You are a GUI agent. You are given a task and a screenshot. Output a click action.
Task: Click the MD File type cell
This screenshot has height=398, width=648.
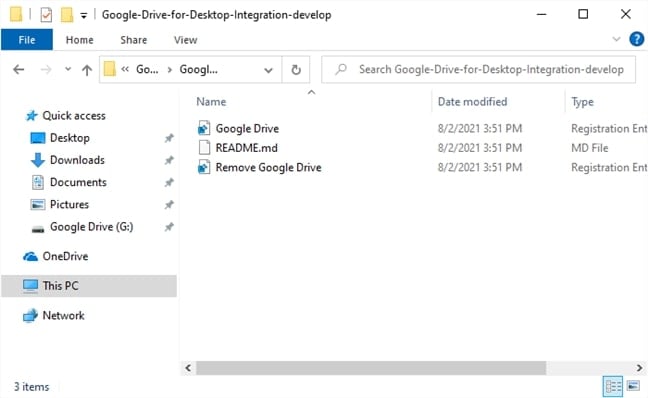[x=589, y=148]
